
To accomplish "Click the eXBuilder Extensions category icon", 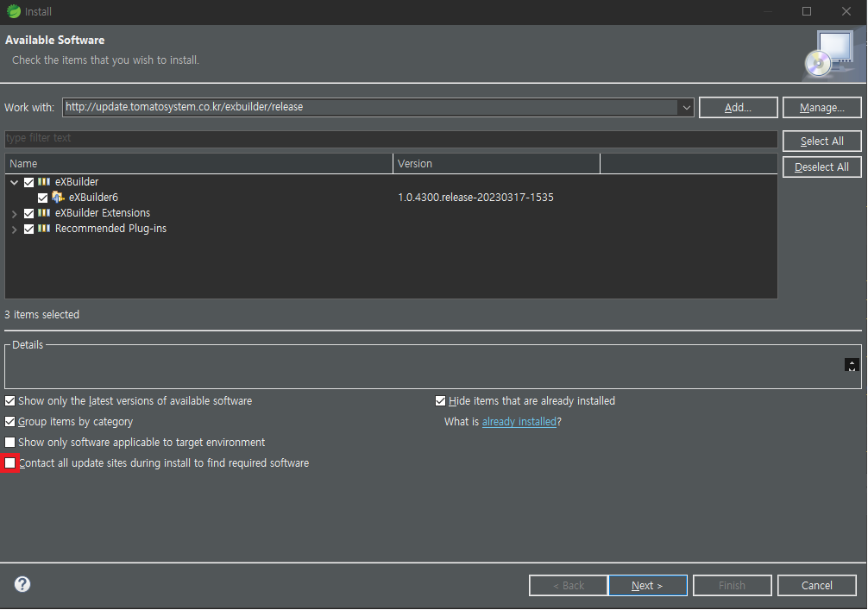I will [x=44, y=212].
